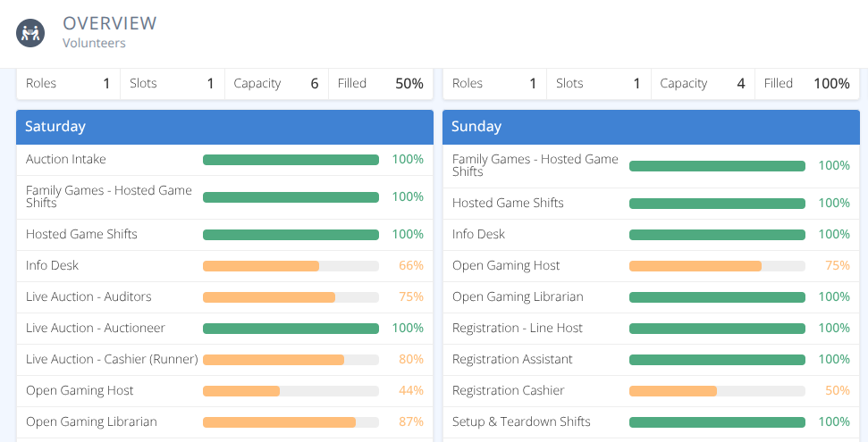Click the volunteers overview icon in header

[30, 33]
